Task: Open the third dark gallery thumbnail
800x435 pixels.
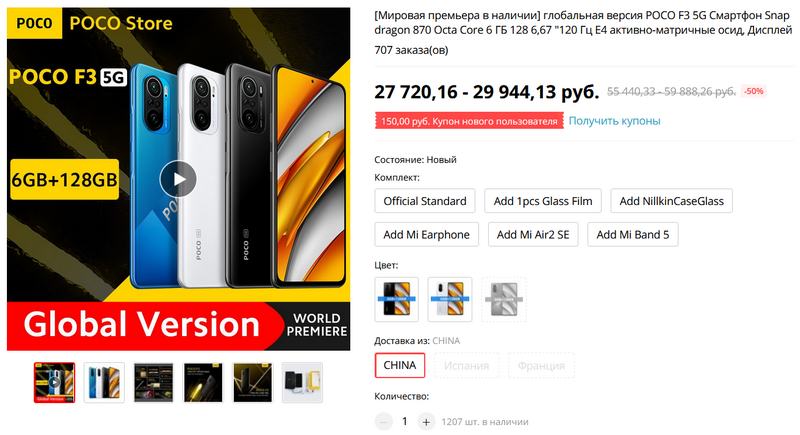Action: (154, 382)
